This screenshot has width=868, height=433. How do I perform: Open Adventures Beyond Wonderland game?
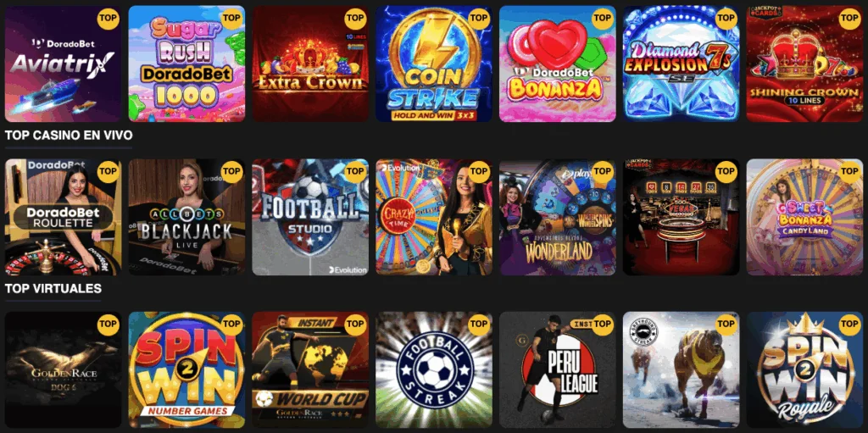click(558, 217)
